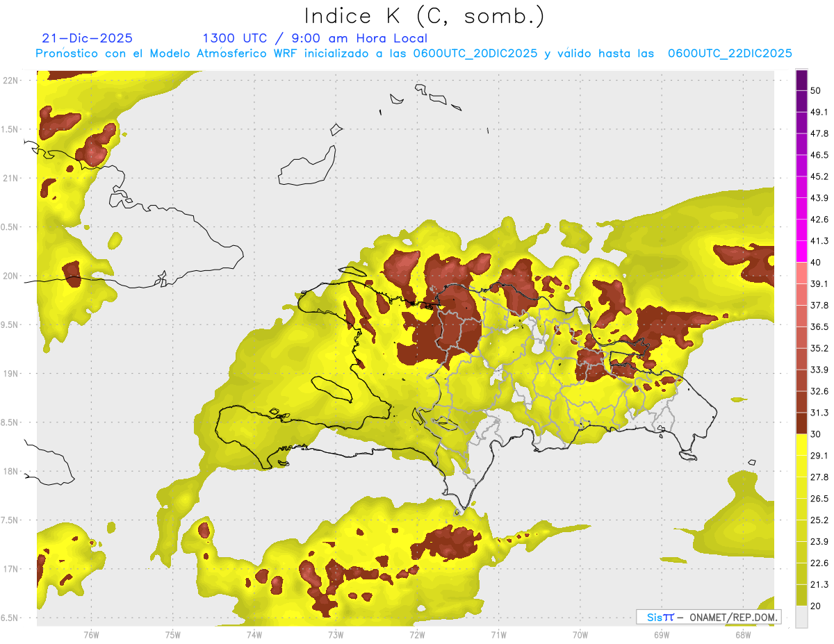Click the "33.9" value on the color scale
This screenshot has height=644, width=834.
[819, 370]
